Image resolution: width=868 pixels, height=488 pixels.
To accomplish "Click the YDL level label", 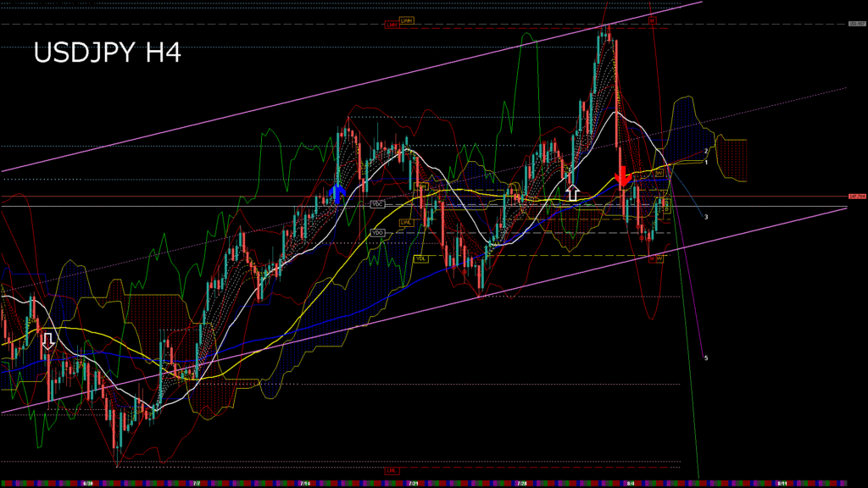I will pyautogui.click(x=420, y=258).
